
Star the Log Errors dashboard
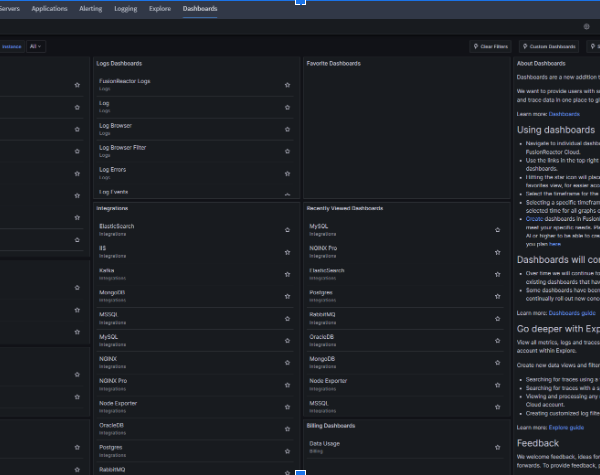287,173
